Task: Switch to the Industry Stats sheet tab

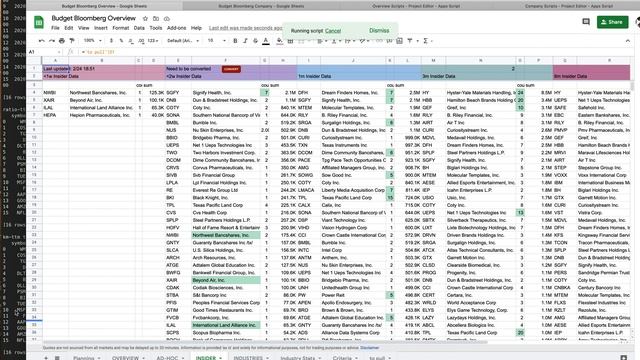Action: (x=298, y=358)
